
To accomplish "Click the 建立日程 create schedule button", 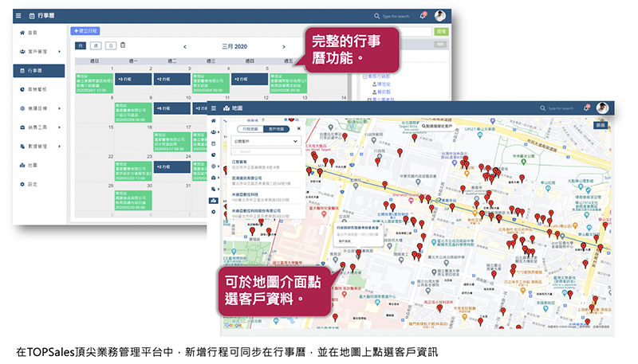I will 85,30.
